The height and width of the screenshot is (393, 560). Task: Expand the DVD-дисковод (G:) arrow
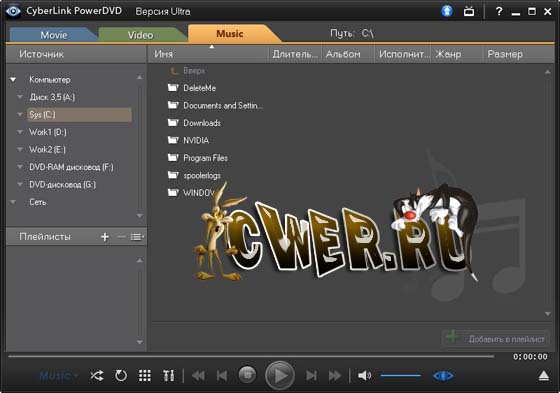pyautogui.click(x=20, y=184)
